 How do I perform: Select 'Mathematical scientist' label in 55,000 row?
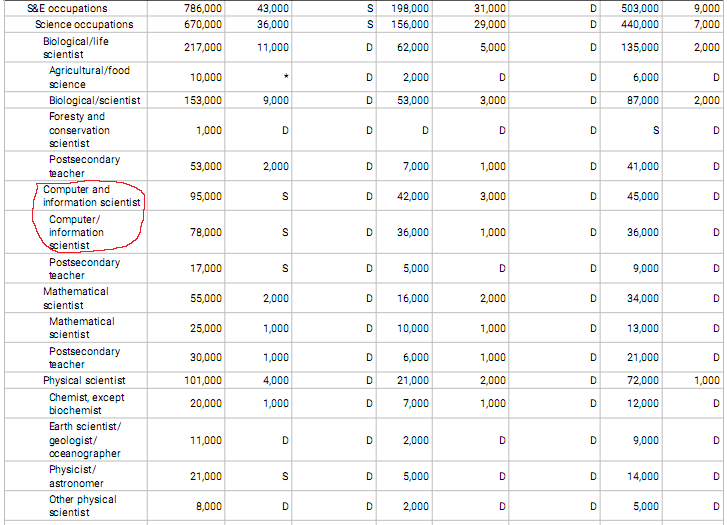[76, 298]
